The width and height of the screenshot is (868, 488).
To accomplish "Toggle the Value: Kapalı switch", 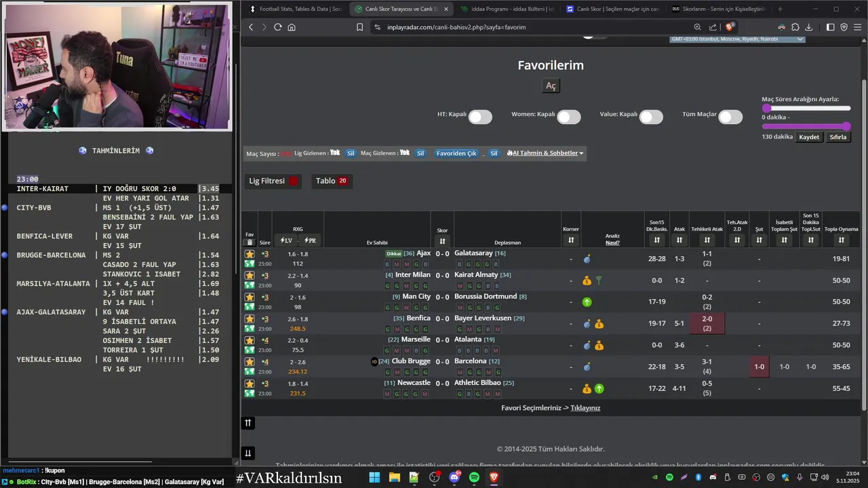I will 651,117.
